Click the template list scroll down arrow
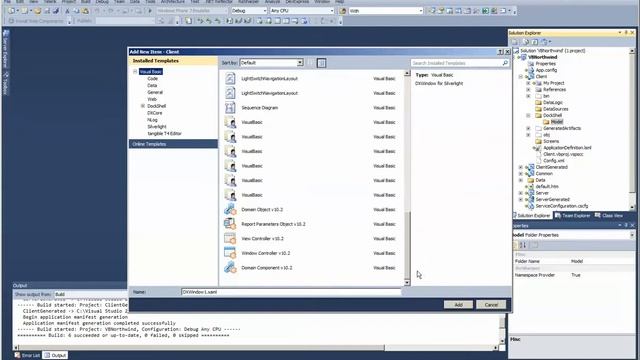 pos(407,282)
